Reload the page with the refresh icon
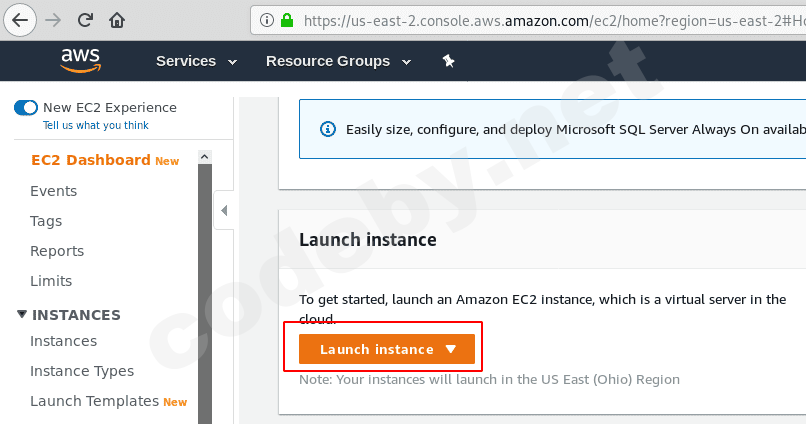This screenshot has height=424, width=806. pyautogui.click(x=85, y=19)
